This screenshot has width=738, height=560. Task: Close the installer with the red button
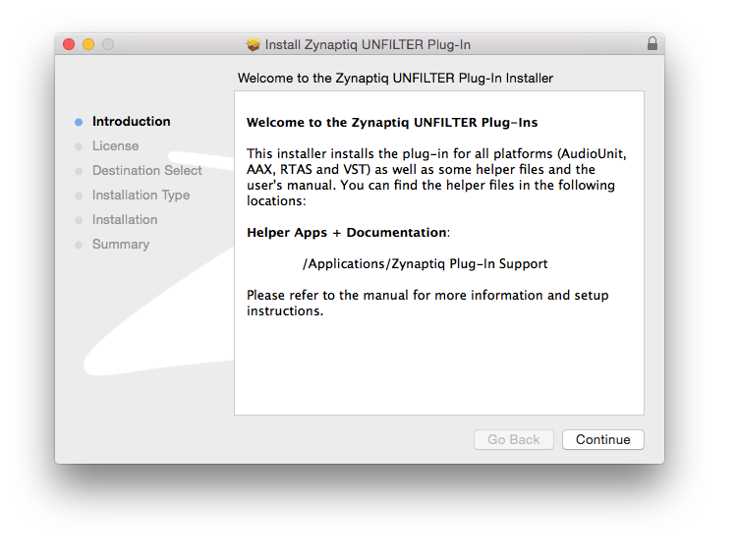pyautogui.click(x=69, y=44)
